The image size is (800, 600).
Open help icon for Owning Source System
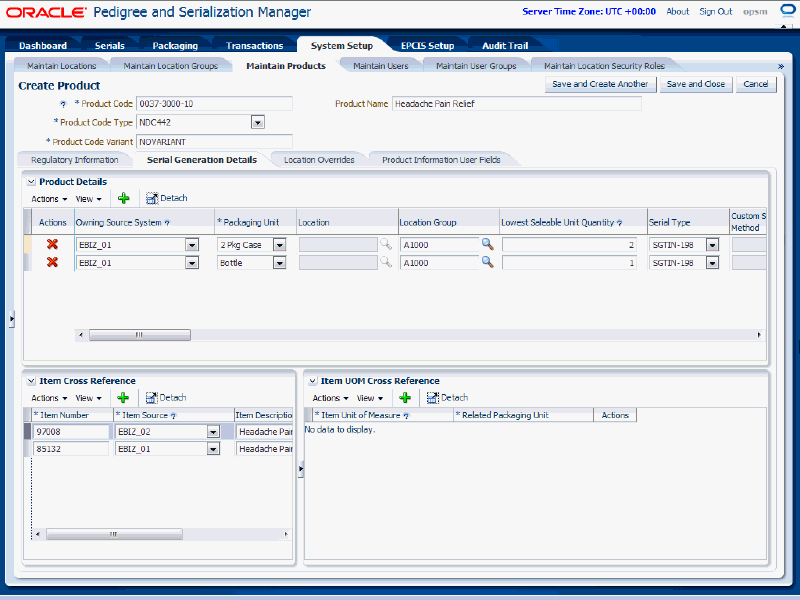click(167, 223)
